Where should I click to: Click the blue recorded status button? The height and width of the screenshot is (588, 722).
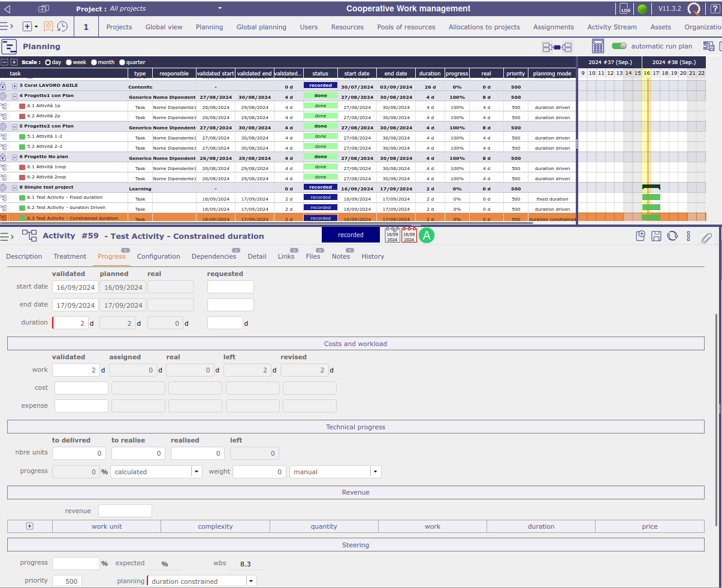[351, 235]
